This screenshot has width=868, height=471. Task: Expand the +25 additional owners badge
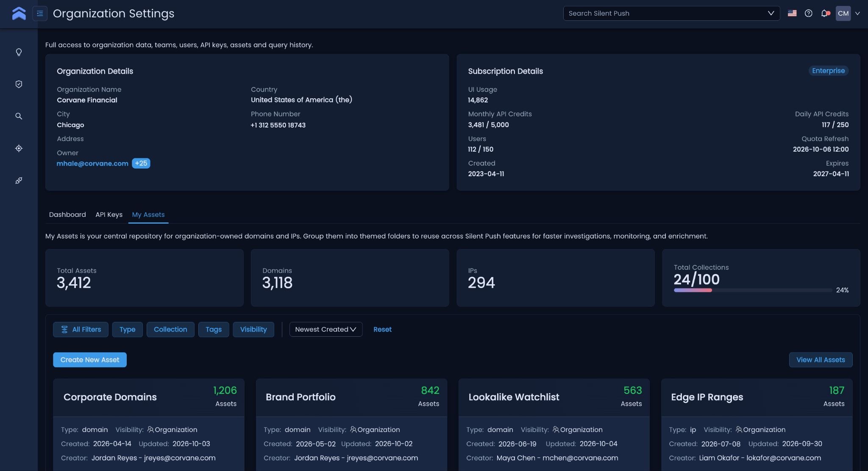point(141,163)
